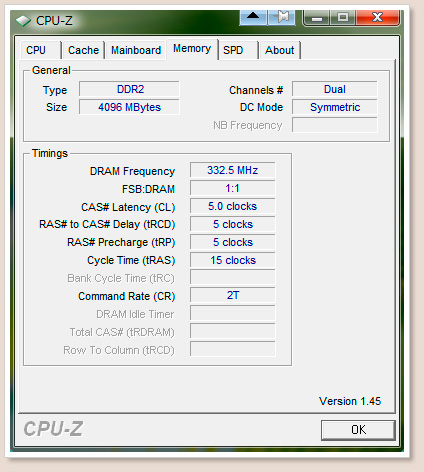Click the 15 clocks tRAS value
424x472 pixels.
[233, 260]
